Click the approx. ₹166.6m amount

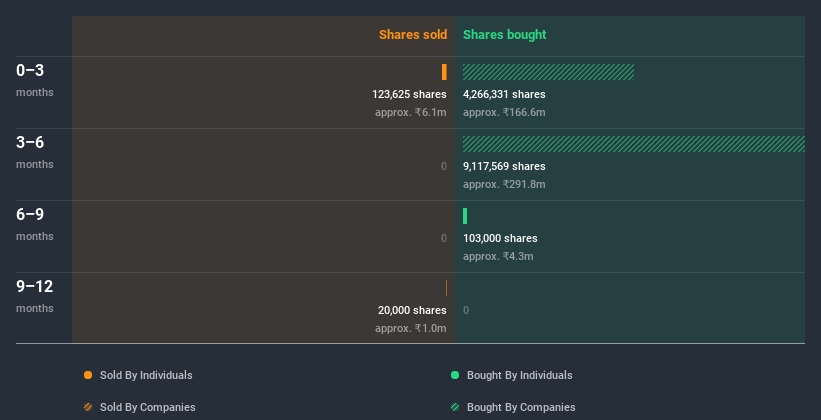coord(504,112)
